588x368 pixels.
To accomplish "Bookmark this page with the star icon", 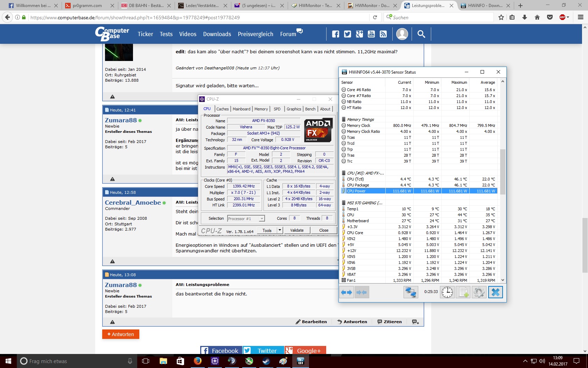I will (501, 17).
